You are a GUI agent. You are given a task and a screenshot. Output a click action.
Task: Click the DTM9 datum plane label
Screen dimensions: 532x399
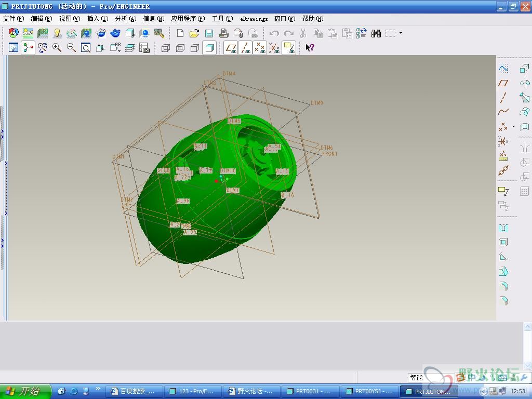click(x=317, y=103)
